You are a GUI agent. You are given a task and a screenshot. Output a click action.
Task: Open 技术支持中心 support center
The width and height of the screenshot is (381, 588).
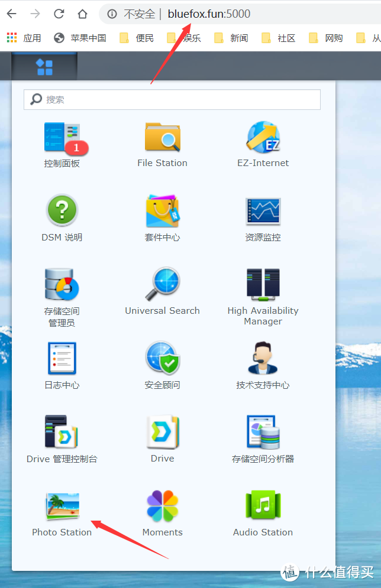263,366
